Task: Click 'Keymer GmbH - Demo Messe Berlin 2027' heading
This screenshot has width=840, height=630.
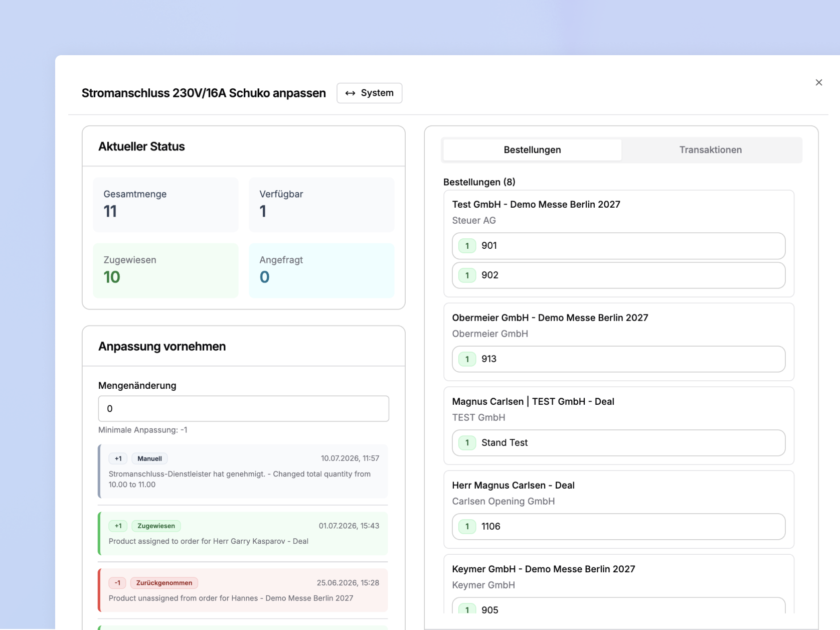Action: (x=544, y=569)
